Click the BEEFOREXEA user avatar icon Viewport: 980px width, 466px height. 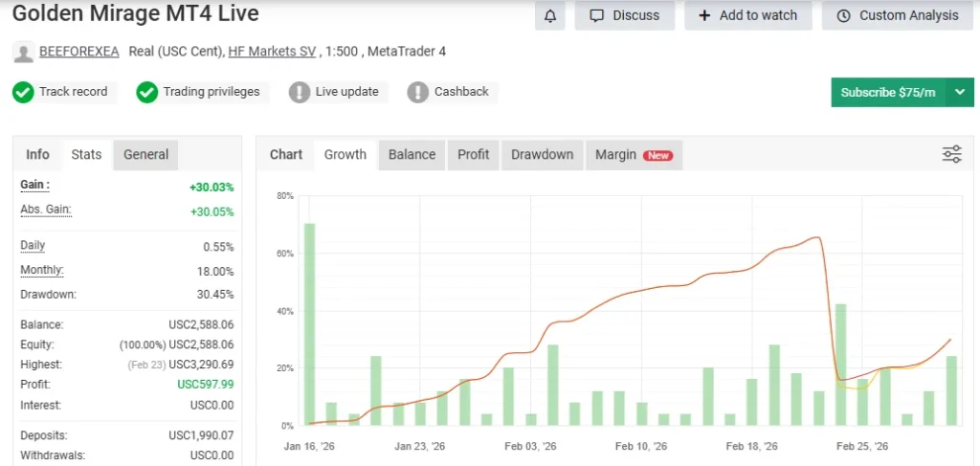(23, 53)
